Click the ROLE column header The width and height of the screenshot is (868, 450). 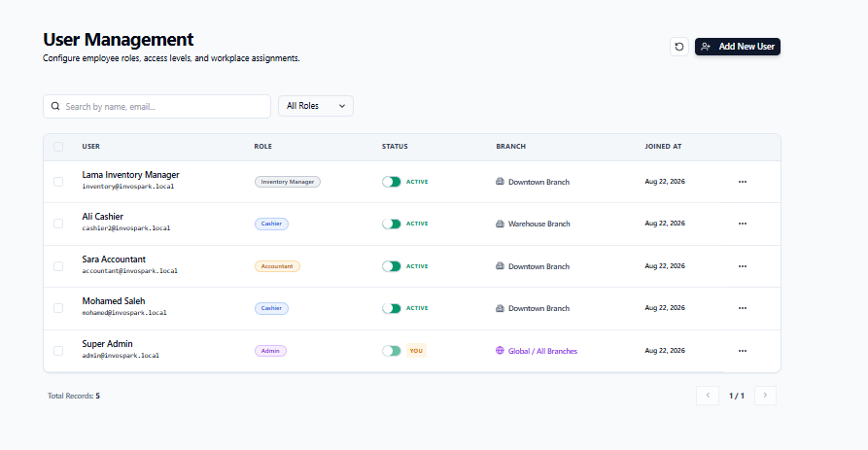tap(263, 147)
